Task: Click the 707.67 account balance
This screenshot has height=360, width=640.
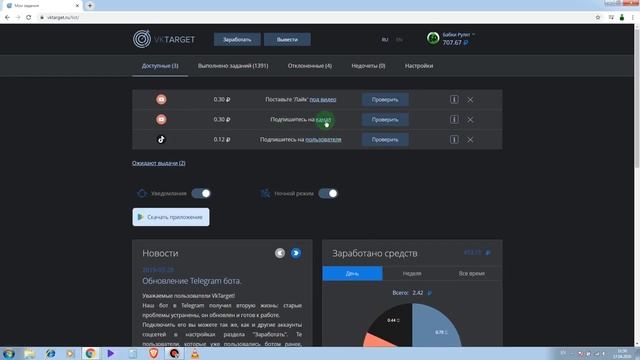Action: 455,42
